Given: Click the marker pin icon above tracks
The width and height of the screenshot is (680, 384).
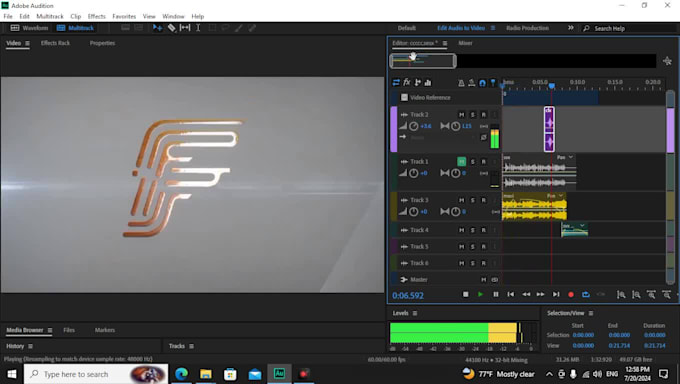Looking at the screenshot, I should coord(493,82).
